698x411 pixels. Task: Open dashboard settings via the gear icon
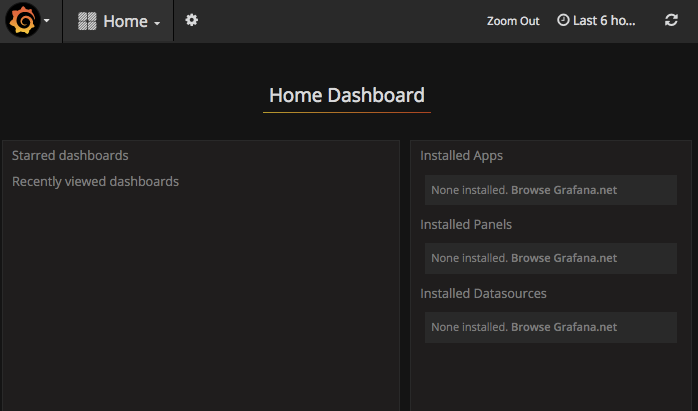click(x=191, y=20)
